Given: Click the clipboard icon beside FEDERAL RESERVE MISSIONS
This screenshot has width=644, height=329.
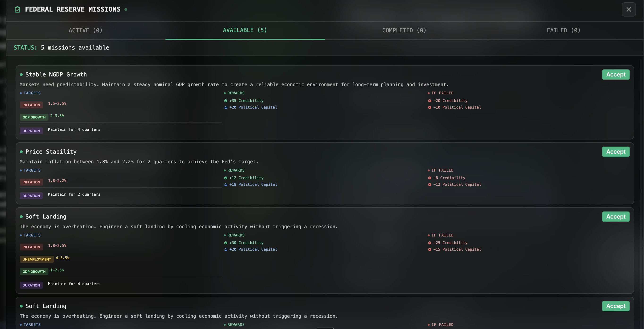Looking at the screenshot, I should point(17,9).
